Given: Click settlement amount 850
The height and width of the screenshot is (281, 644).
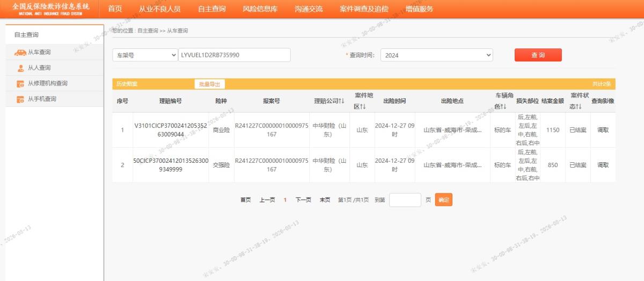Looking at the screenshot, I should pos(553,165).
